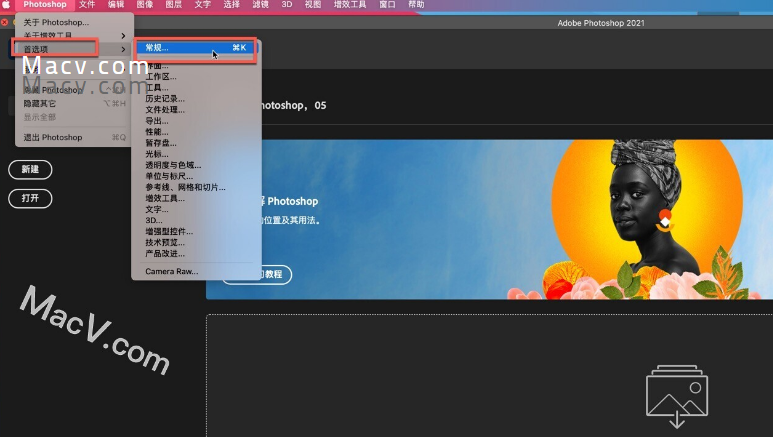The image size is (773, 437).
Task: Open the Apple menu icon
Action: coord(6,4)
